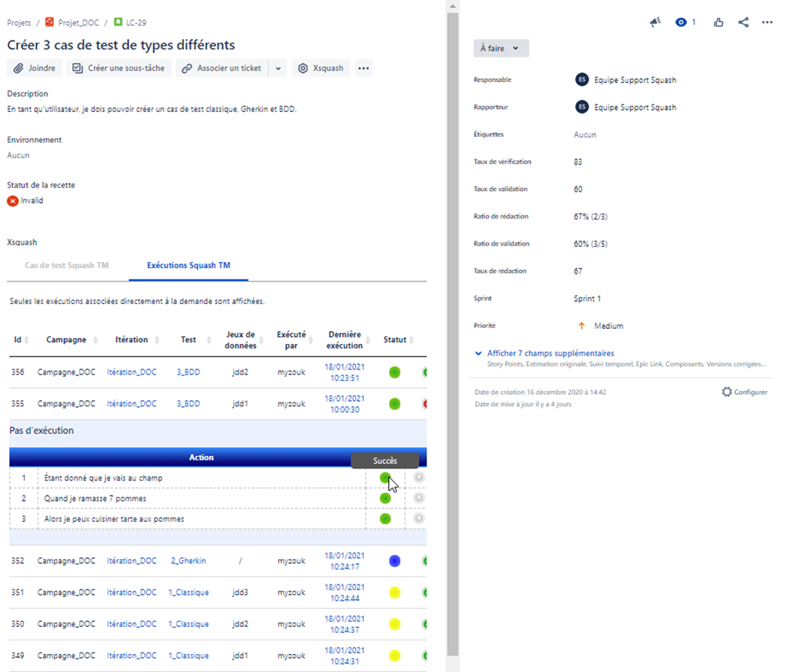Click the description text paragraph
This screenshot has height=672, width=787.
(x=152, y=109)
